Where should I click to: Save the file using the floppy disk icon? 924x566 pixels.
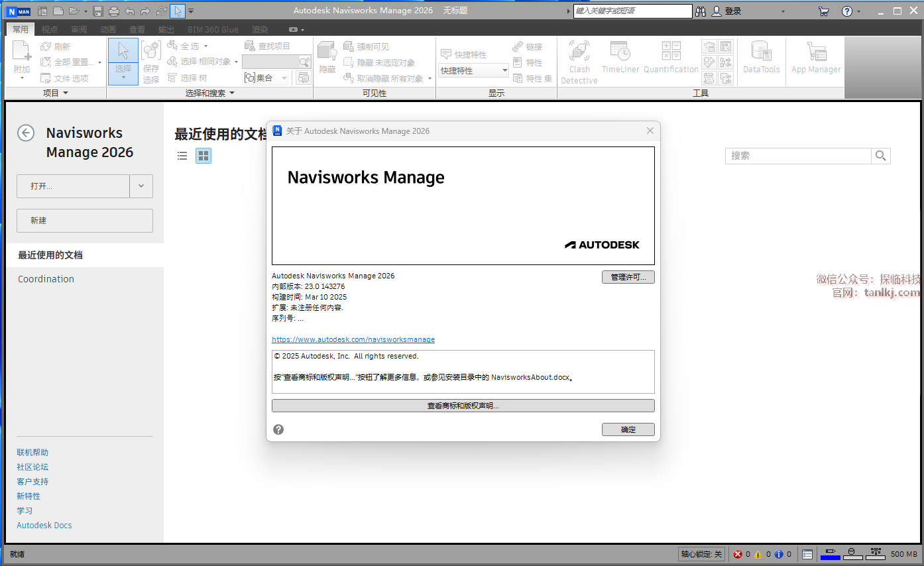[x=98, y=11]
